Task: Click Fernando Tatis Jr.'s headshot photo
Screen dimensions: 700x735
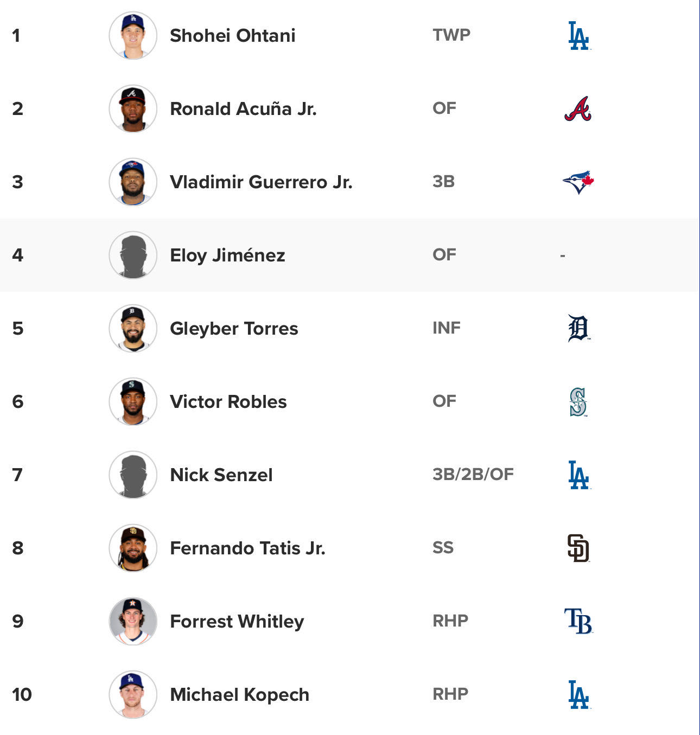Action: [x=133, y=548]
